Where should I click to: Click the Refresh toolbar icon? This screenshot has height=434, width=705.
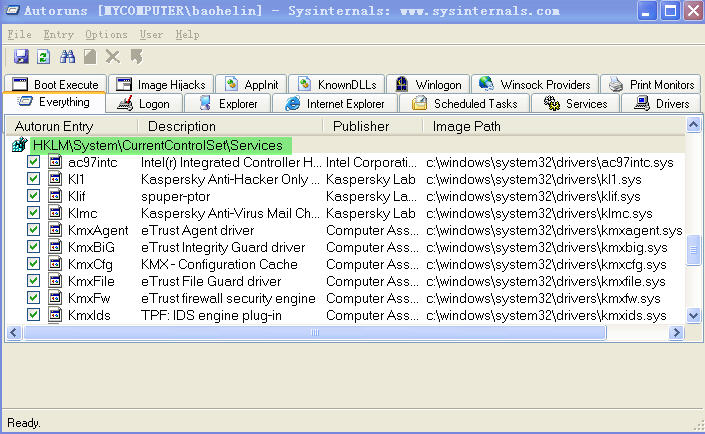pos(44,57)
